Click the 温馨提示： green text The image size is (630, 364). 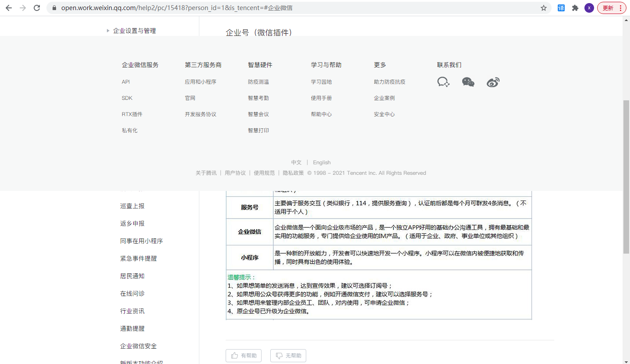coord(241,277)
